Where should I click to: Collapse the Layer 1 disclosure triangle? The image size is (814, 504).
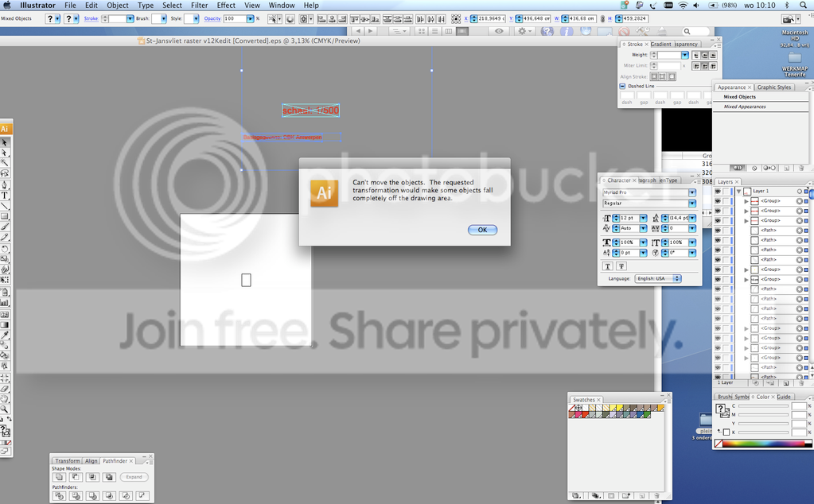click(x=738, y=191)
